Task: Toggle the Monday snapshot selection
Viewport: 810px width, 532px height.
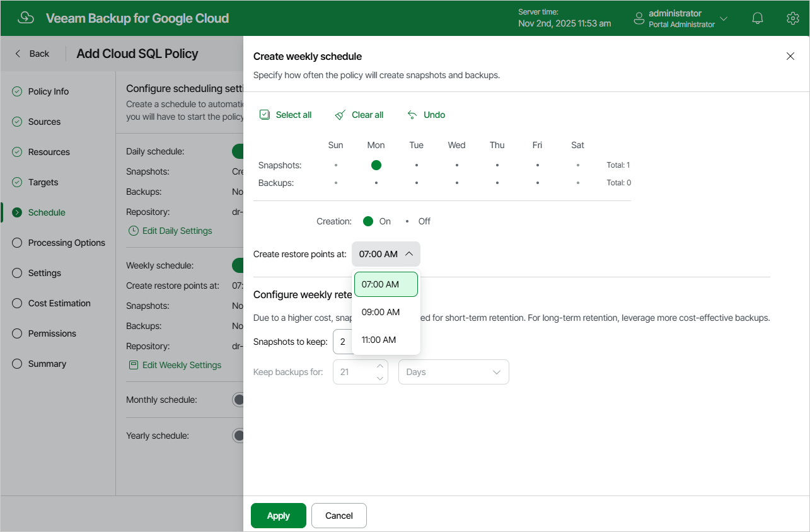Action: coord(376,165)
